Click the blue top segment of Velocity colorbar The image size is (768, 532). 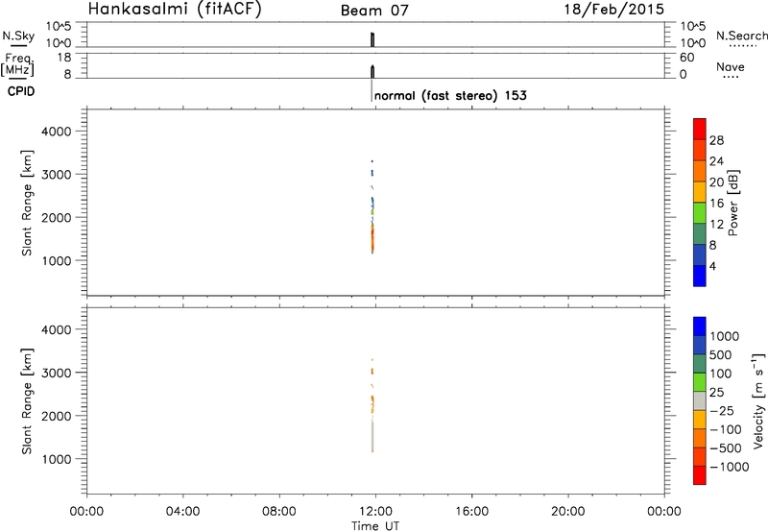[x=700, y=326]
